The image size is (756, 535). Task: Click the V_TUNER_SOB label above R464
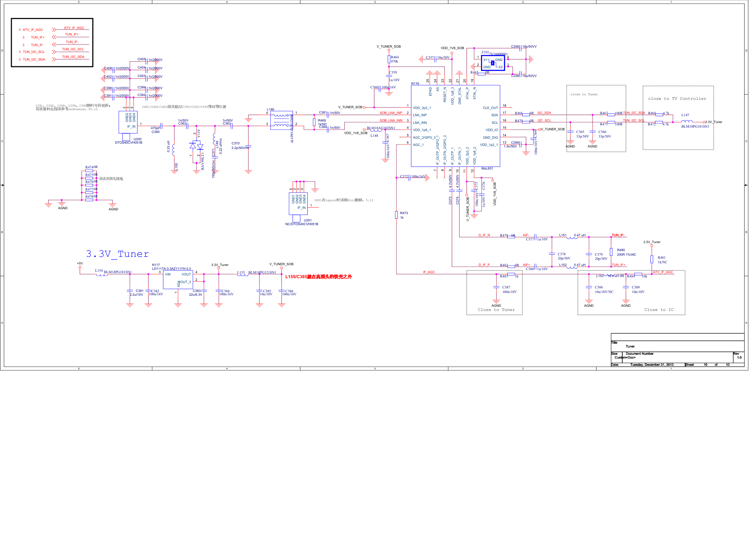pos(388,46)
